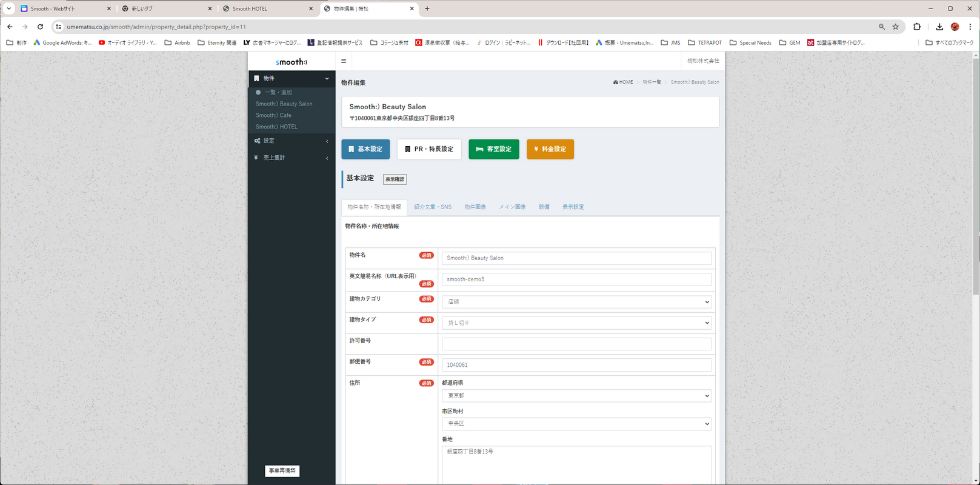Select Smooth:) Cafe in the sidebar
Screen dimensions: 980x485
[x=273, y=115]
